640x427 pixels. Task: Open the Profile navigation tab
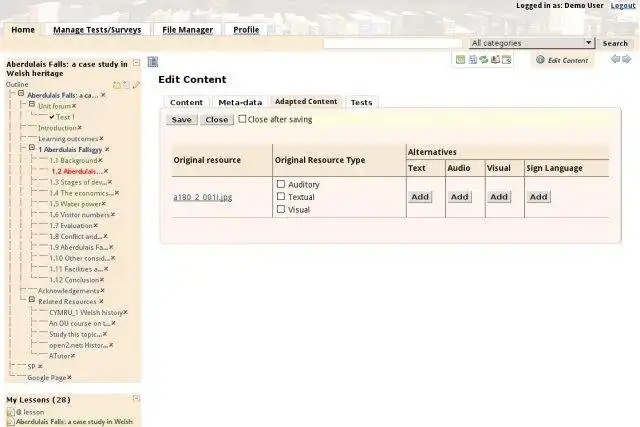tap(246, 30)
